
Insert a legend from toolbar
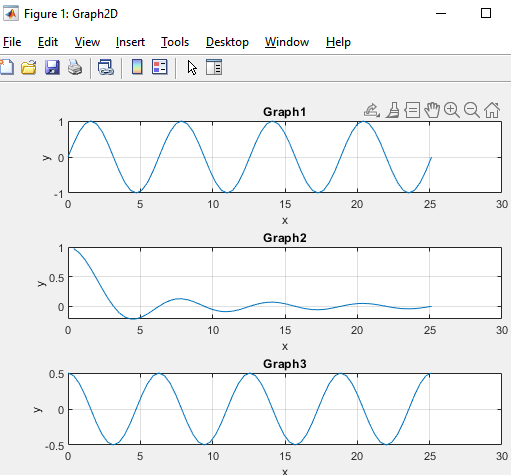pyautogui.click(x=160, y=67)
